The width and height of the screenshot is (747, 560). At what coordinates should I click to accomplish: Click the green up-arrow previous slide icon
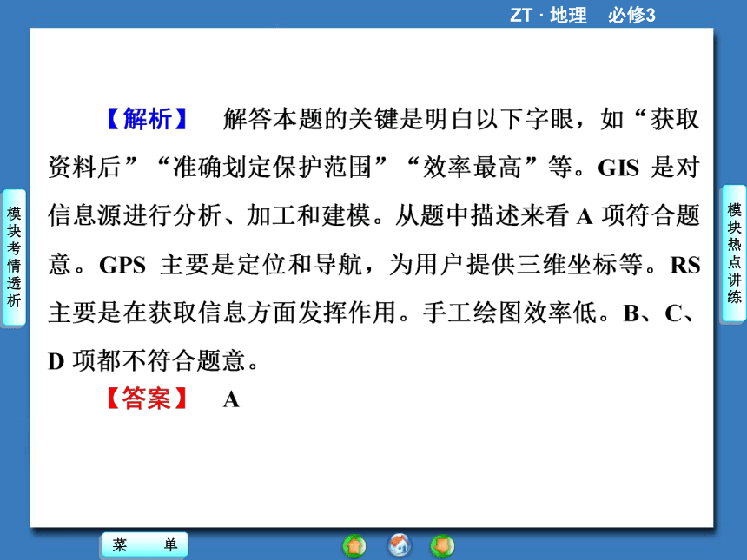click(354, 546)
